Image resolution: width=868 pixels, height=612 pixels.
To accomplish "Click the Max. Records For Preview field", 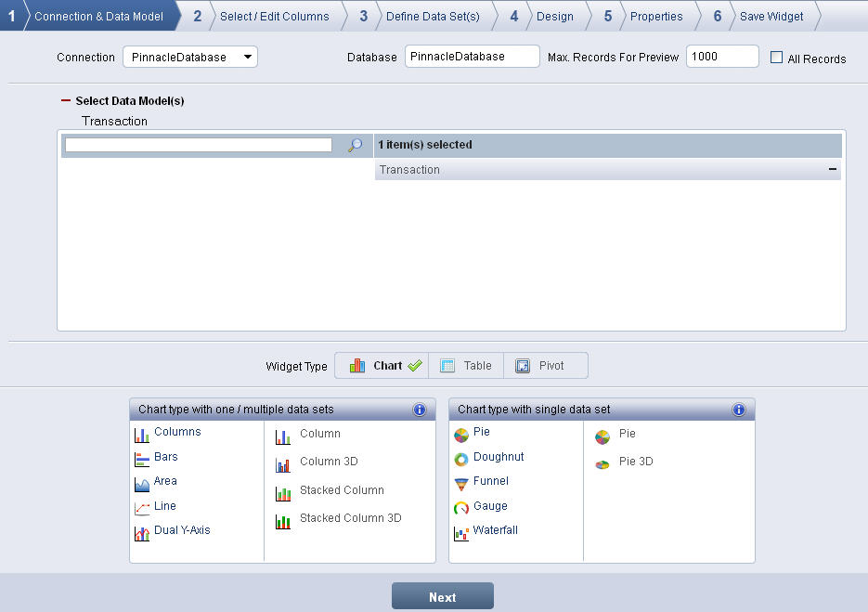I will [722, 57].
